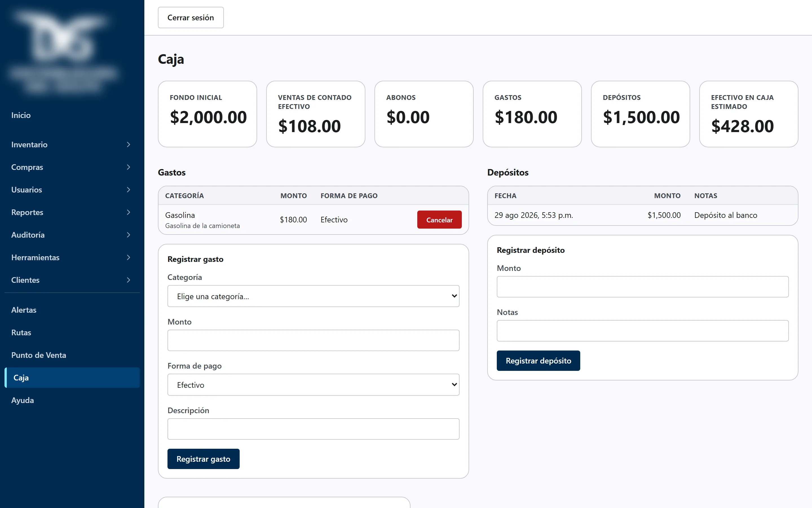Open Punto de Venta page

click(x=39, y=355)
